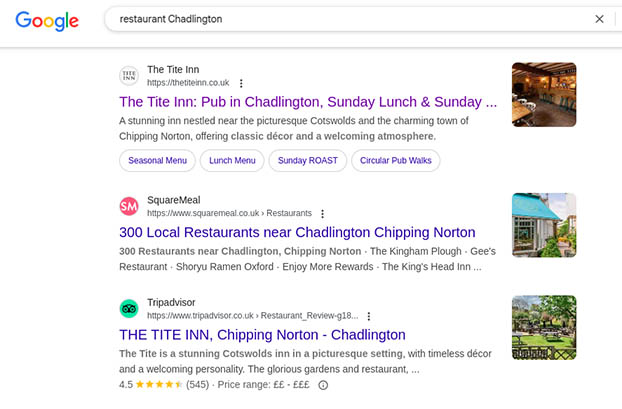
Task: Open the SquareMeal result thumbnail image
Action: tap(544, 225)
